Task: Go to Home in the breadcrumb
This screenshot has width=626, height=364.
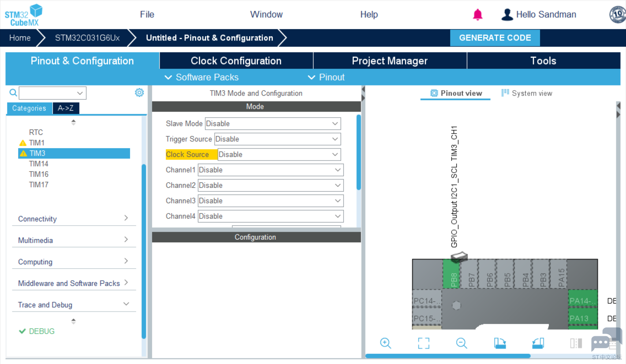Action: click(20, 38)
